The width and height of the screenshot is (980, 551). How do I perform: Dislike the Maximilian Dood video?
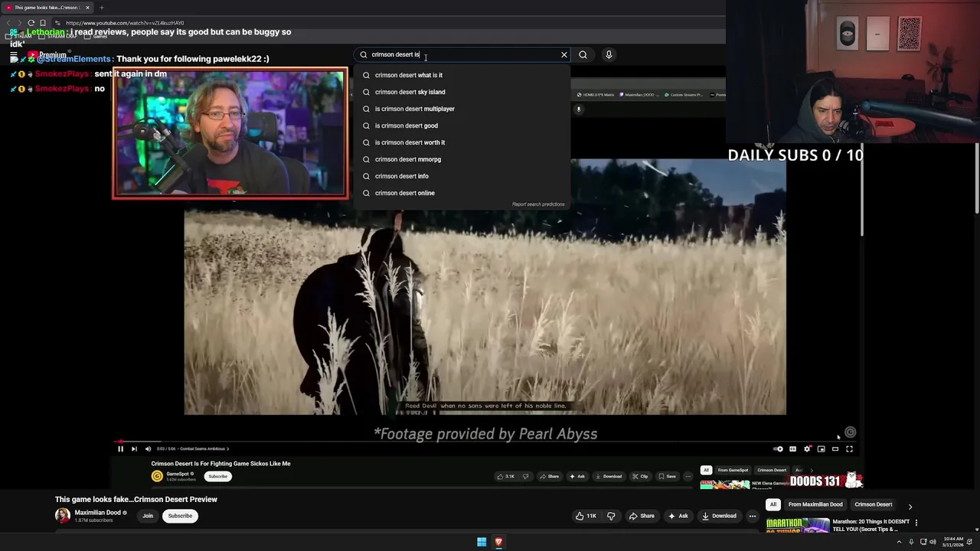611,516
